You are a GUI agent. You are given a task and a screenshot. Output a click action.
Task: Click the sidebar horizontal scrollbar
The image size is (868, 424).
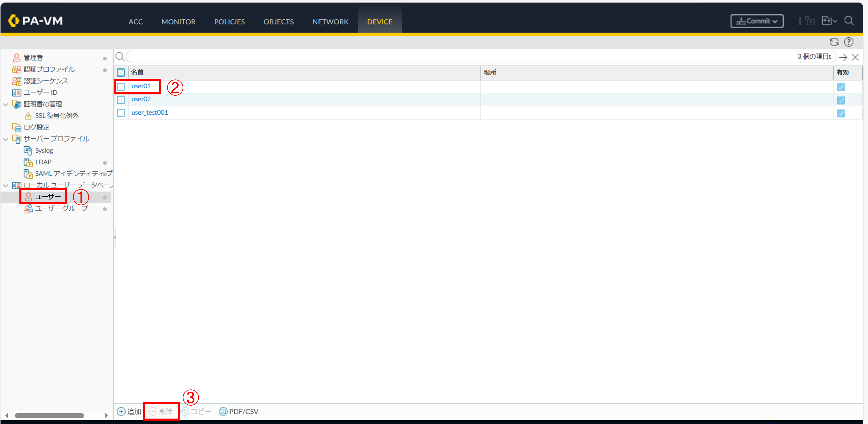pos(49,415)
